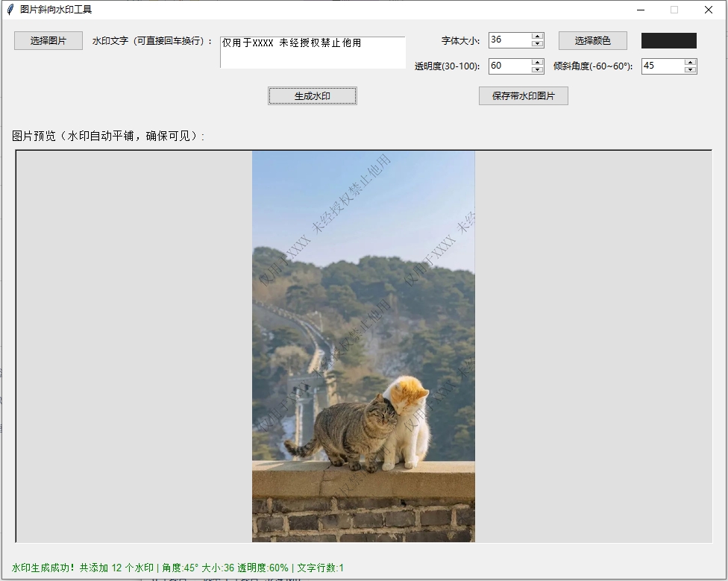This screenshot has height=581, width=728.
Task: Click the 透明度(30-100) label
Action: tap(447, 66)
